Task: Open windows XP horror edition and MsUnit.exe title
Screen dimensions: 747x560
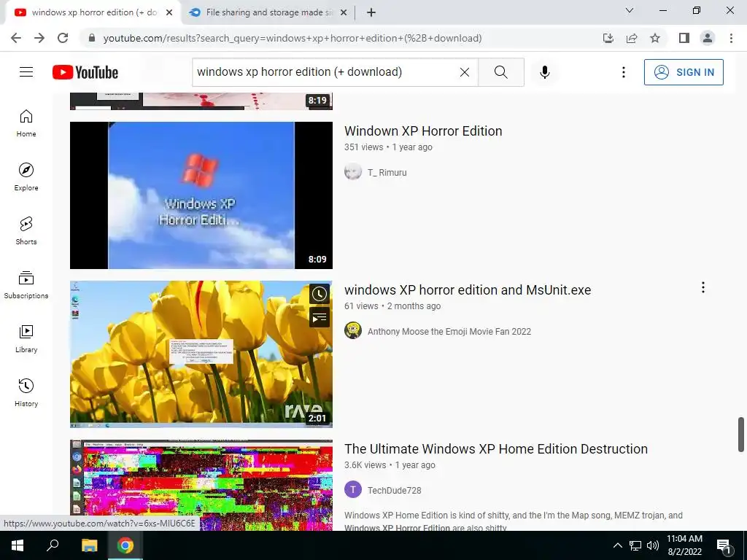Action: (468, 290)
